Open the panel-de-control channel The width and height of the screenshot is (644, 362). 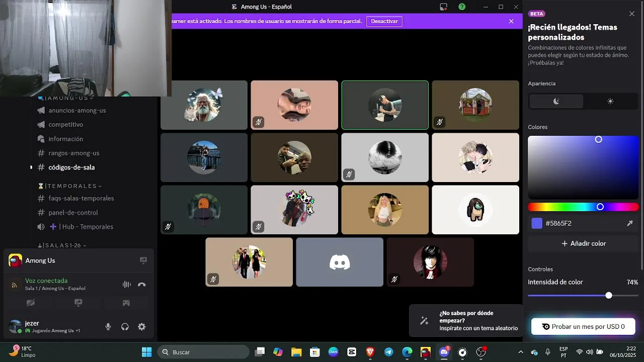coord(73,213)
